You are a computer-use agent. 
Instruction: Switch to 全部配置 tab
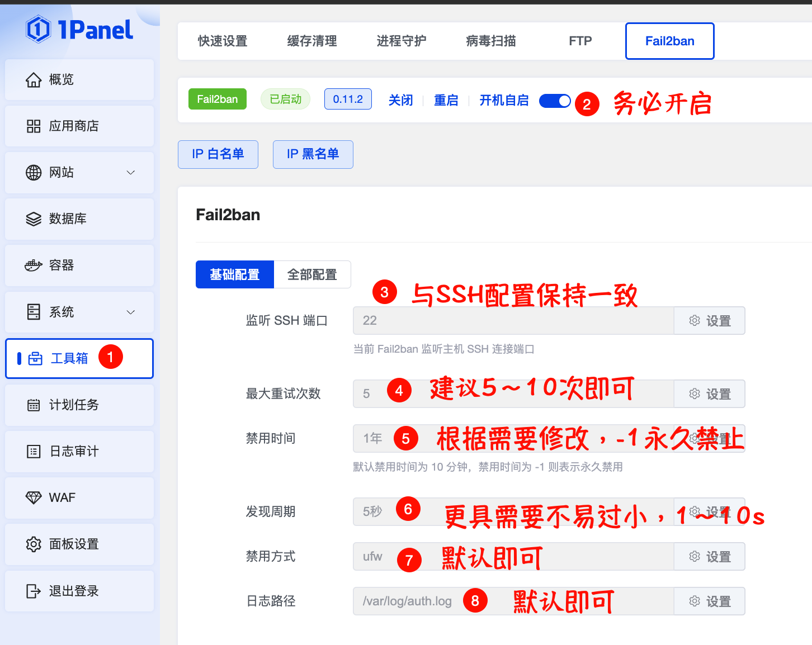[312, 274]
